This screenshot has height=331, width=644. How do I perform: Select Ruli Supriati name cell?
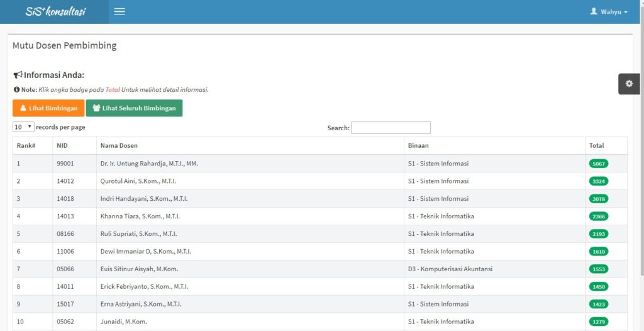click(250, 234)
